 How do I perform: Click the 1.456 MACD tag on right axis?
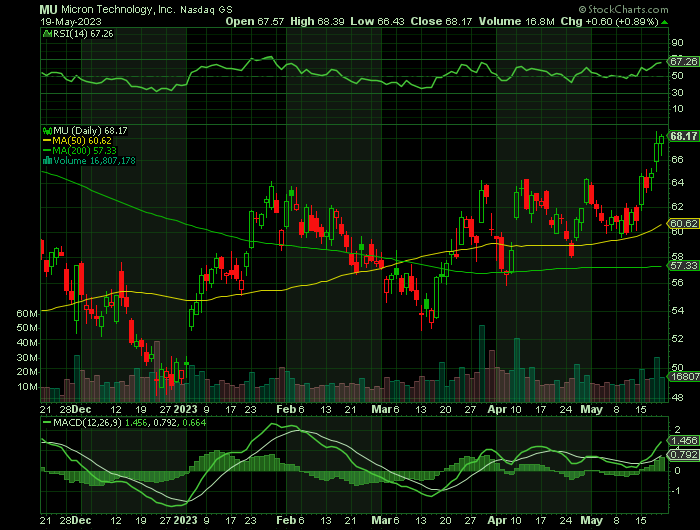(683, 441)
